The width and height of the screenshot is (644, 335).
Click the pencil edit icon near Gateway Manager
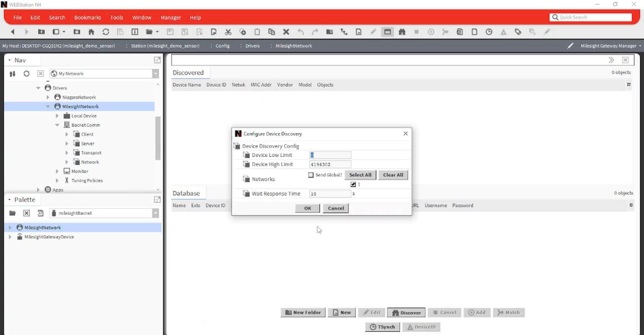click(x=570, y=46)
